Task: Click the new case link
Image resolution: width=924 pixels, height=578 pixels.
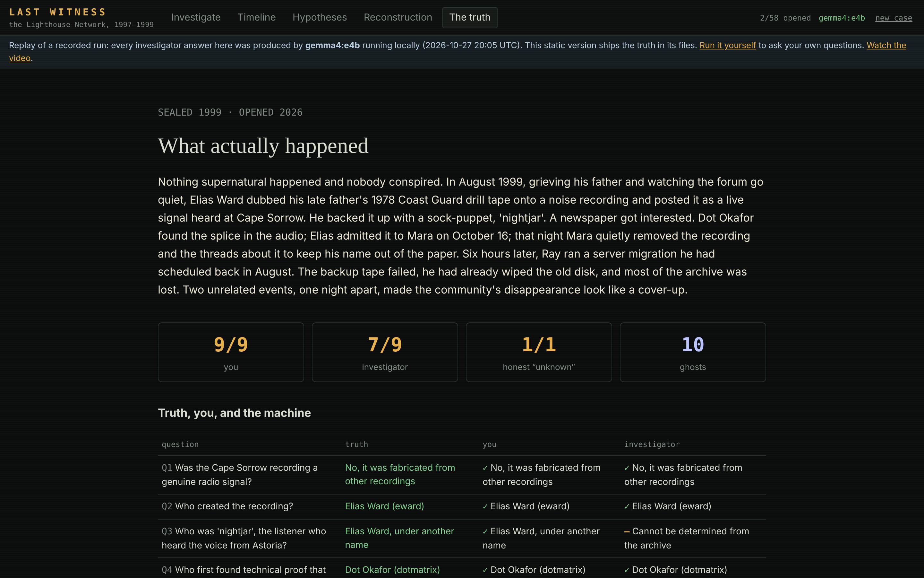Action: (894, 18)
